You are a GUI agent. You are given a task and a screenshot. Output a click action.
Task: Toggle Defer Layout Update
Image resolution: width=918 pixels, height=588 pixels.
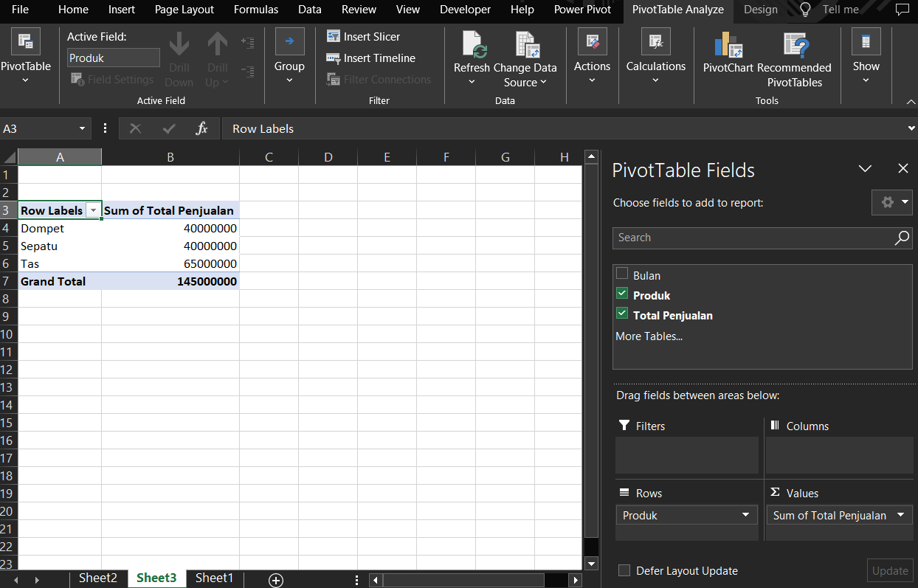(624, 570)
